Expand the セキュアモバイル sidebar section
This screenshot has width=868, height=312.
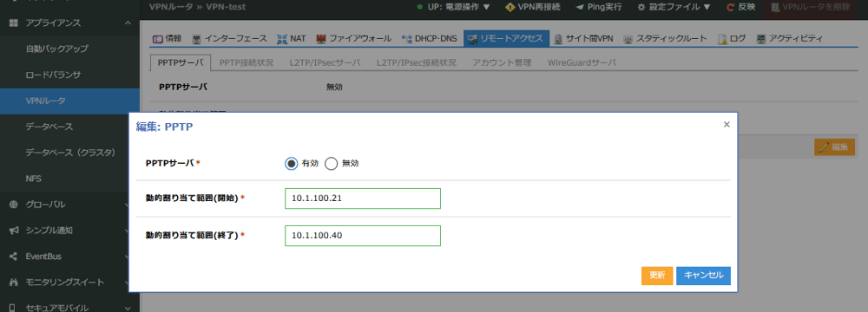[x=69, y=308]
